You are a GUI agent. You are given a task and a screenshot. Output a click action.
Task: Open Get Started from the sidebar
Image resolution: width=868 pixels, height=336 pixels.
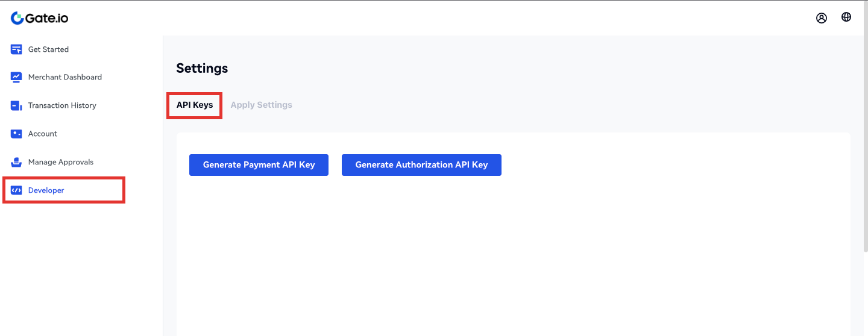(48, 49)
